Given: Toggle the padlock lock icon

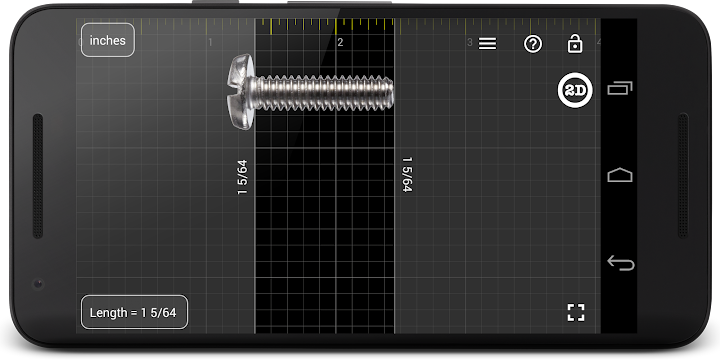Looking at the screenshot, I should [x=575, y=44].
